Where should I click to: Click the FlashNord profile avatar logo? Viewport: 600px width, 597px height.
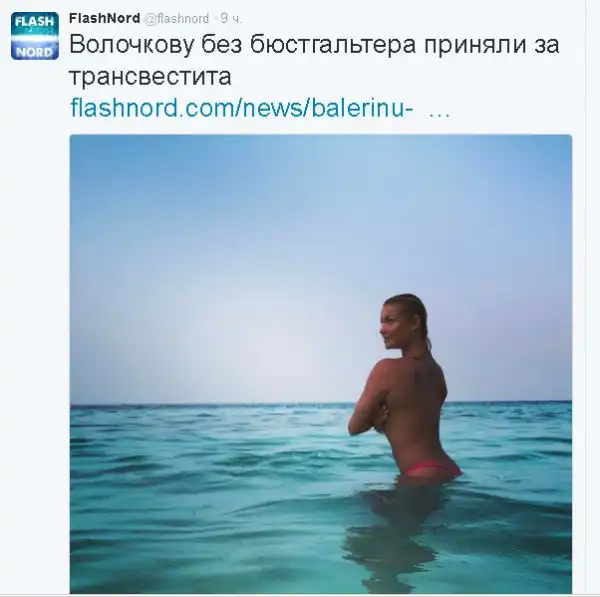(35, 36)
